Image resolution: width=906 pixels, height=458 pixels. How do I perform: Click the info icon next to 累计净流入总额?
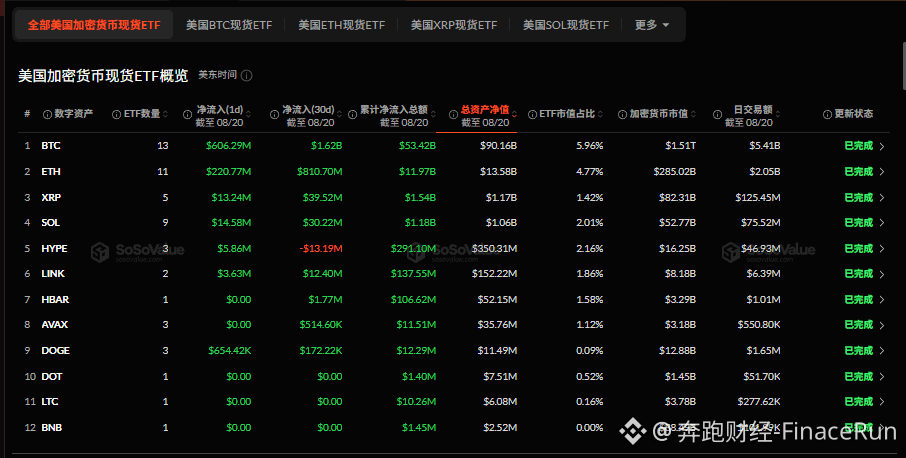(x=352, y=114)
